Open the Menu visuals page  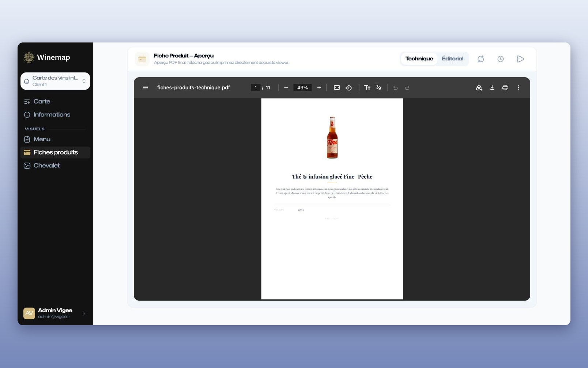click(x=55, y=139)
